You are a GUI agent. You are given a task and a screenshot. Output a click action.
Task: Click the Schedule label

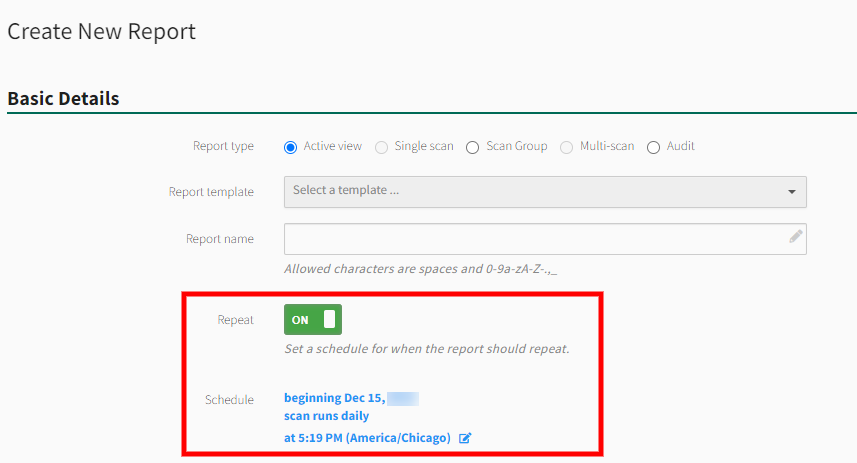coord(229,400)
